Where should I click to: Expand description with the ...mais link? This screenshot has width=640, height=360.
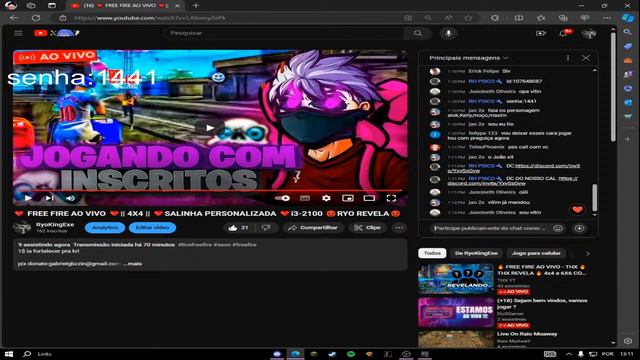(x=133, y=264)
